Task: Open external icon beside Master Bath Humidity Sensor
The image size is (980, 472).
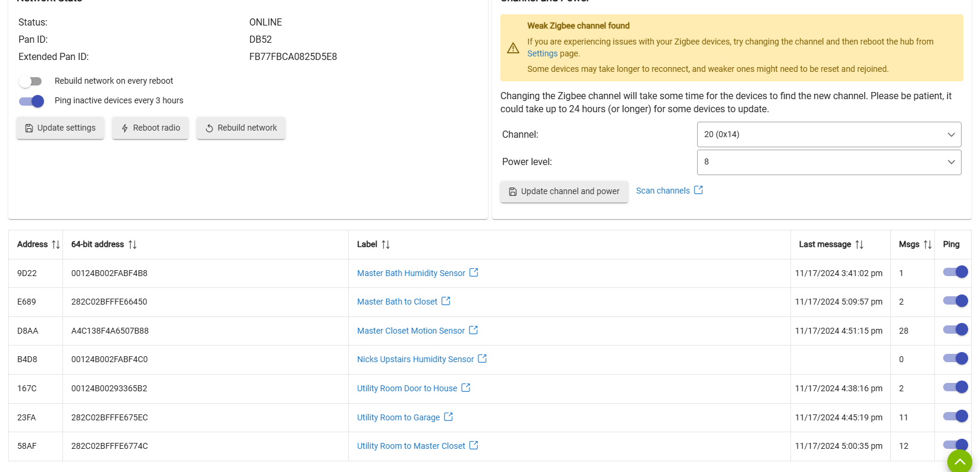Action: [x=474, y=273]
